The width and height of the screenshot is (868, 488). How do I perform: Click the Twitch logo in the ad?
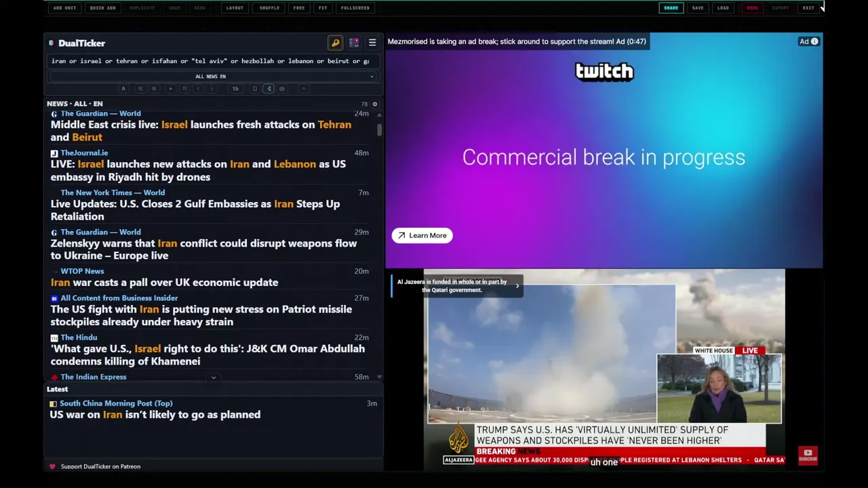point(604,71)
